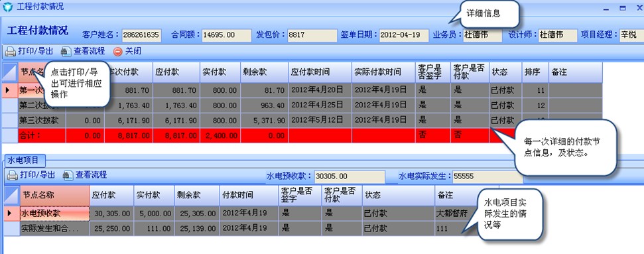This screenshot has width=644, height=254.
Task: Click the sort value 11
Action: pos(535,90)
